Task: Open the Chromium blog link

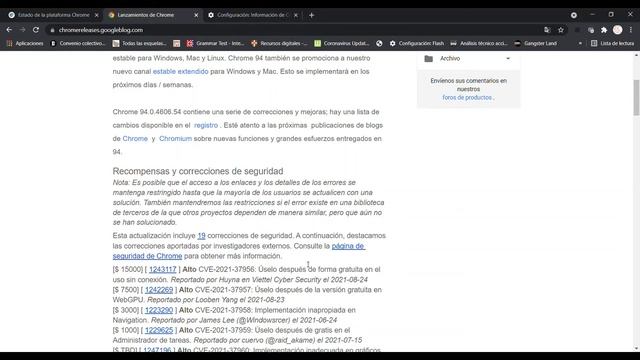Action: (x=176, y=139)
